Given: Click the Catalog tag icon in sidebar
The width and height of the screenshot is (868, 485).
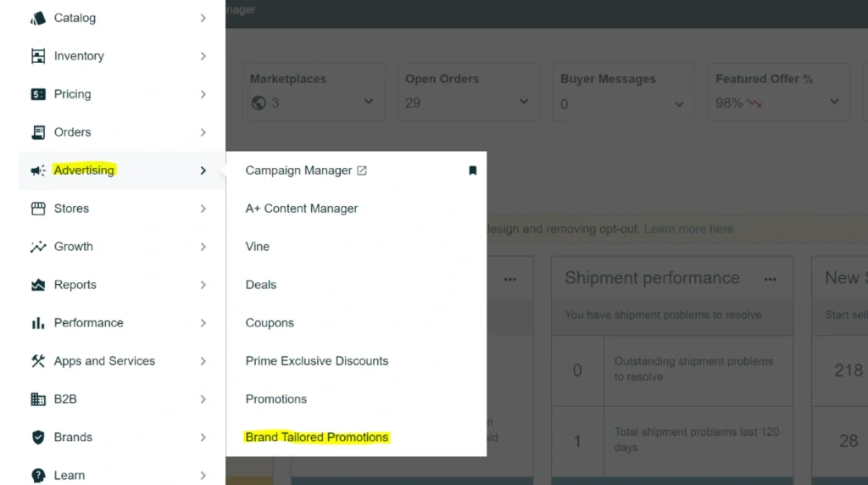Looking at the screenshot, I should click(38, 18).
